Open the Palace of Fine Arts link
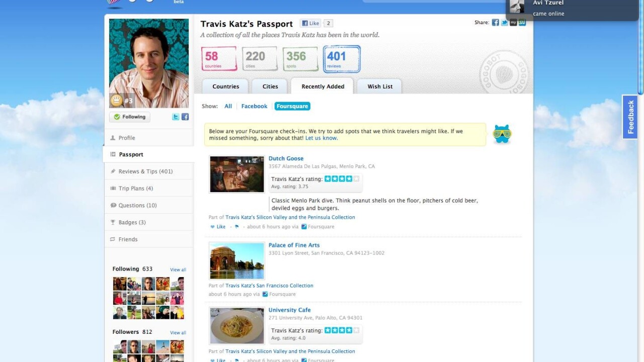 (294, 245)
